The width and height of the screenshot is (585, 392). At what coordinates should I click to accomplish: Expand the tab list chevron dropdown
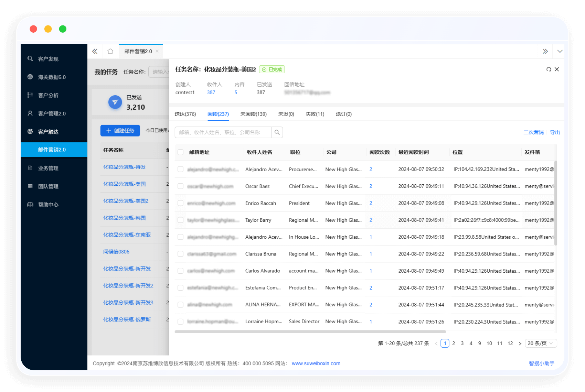click(x=560, y=51)
